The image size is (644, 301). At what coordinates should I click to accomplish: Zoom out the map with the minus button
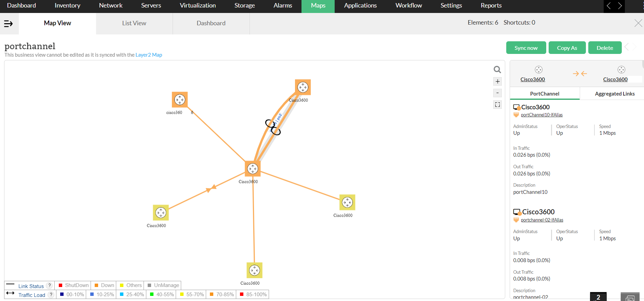[498, 93]
